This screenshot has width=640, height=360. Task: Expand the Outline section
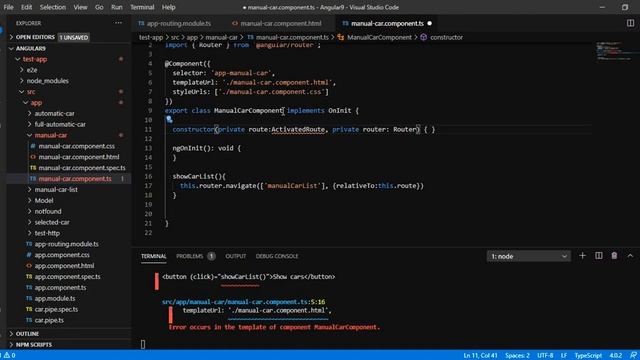point(27,334)
